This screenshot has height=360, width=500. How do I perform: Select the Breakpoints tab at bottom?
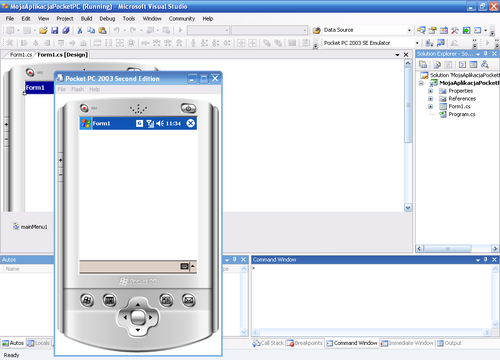[x=305, y=343]
